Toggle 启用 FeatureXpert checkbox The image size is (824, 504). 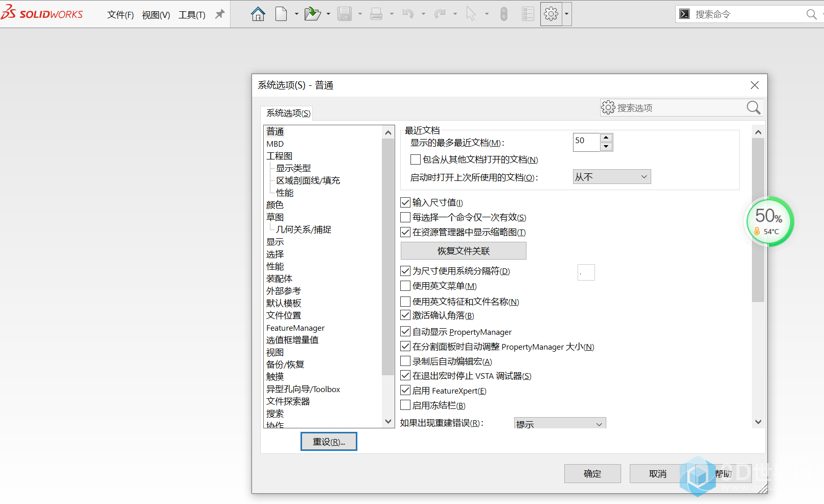coord(405,391)
